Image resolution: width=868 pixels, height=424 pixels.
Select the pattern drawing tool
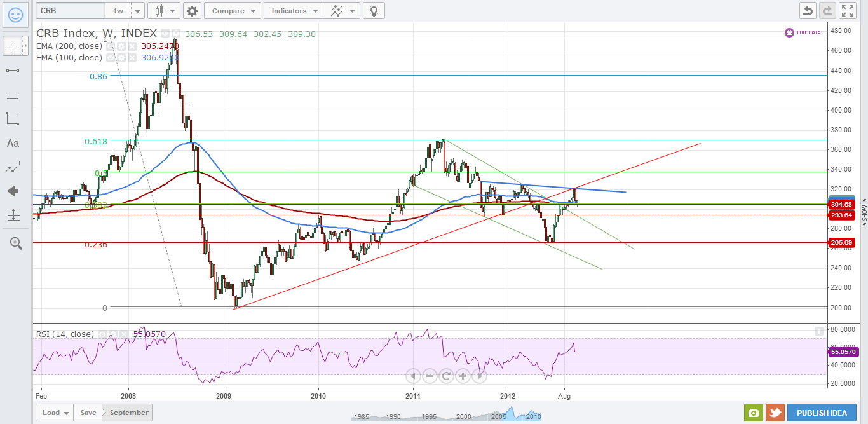pyautogui.click(x=13, y=168)
